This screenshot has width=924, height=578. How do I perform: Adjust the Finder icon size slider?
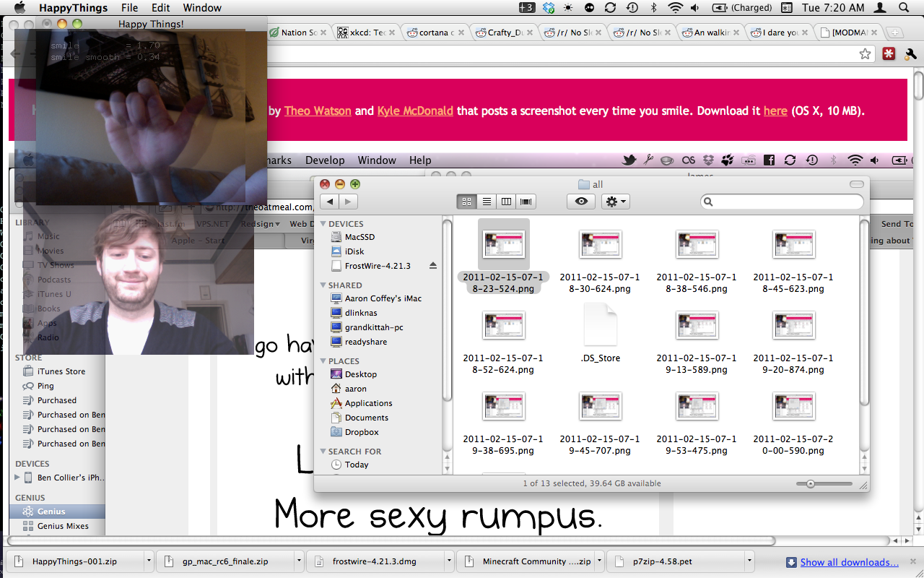click(811, 484)
